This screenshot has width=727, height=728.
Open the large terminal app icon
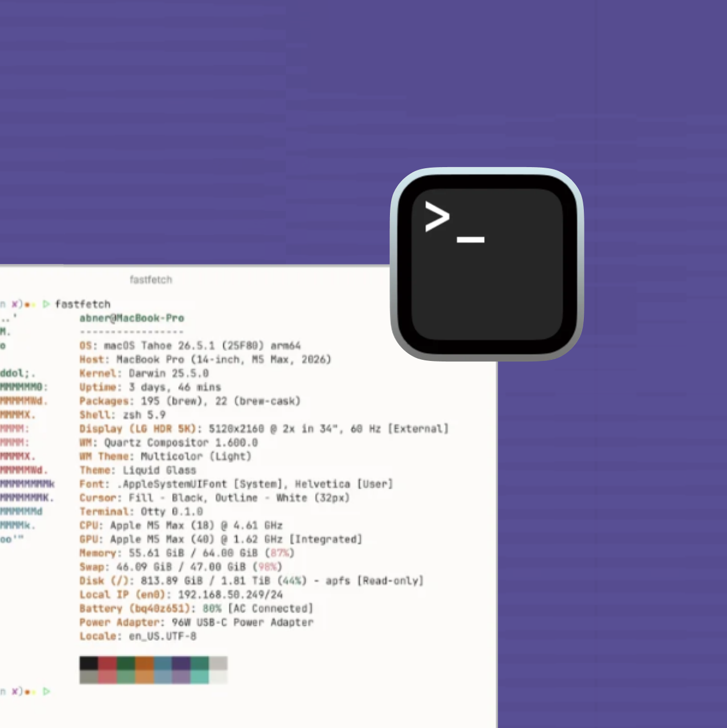(x=487, y=264)
